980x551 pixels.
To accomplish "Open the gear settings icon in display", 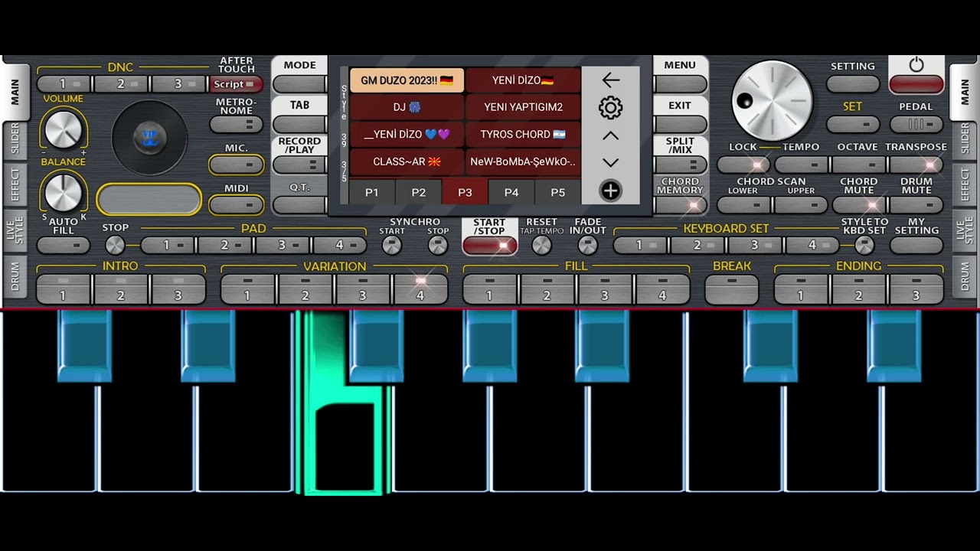I will click(610, 107).
